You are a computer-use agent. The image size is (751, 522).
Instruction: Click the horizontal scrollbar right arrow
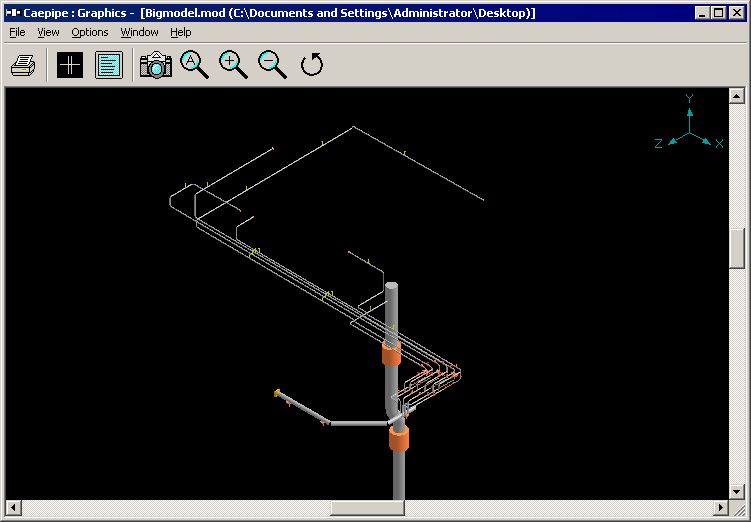click(x=721, y=507)
